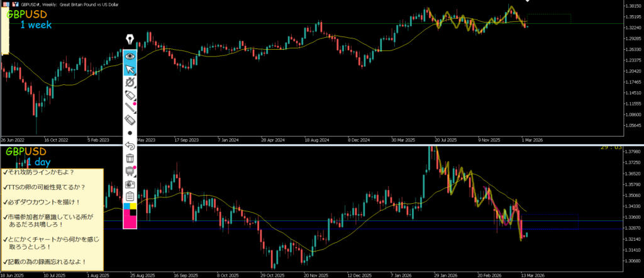
Task: Pick the cyan color swatch
Action: 126,206
